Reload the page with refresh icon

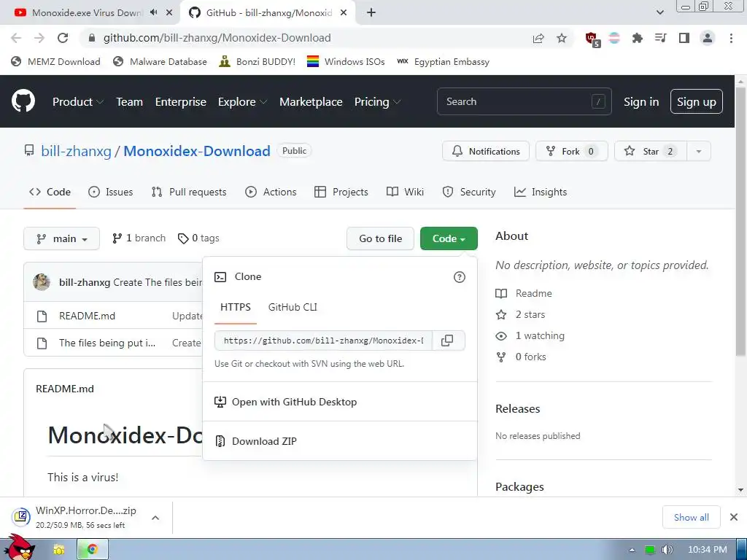point(63,38)
